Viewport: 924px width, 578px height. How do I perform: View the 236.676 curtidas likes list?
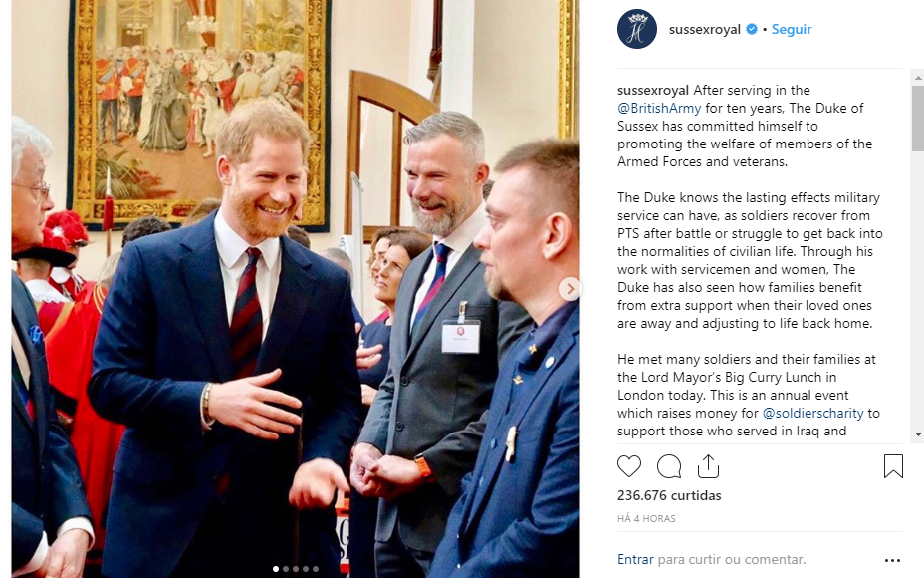pos(669,495)
